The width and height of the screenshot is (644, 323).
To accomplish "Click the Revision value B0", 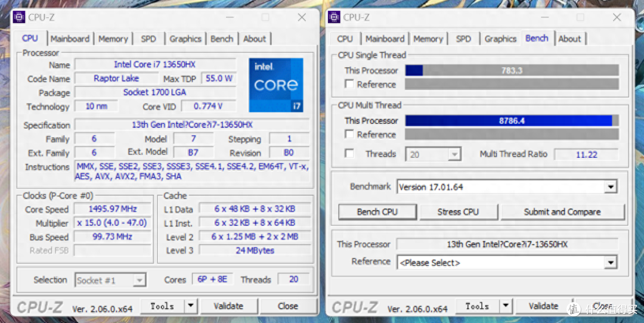I will click(289, 153).
